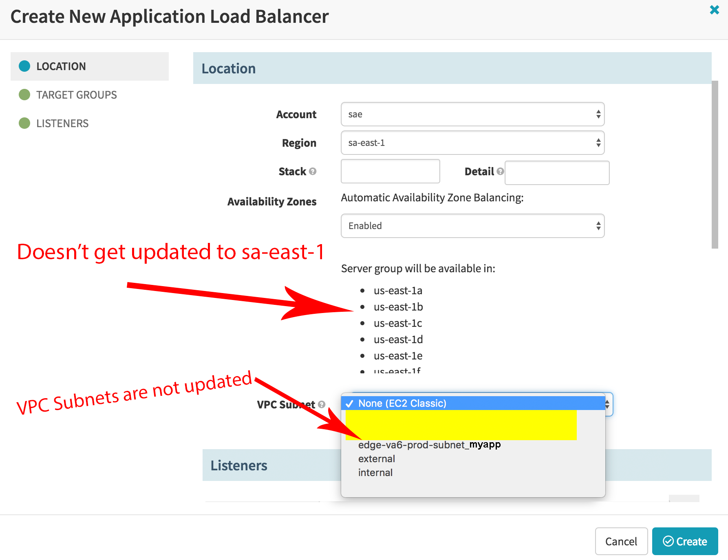The image size is (728, 560).
Task: Click the green TARGET GROUPS step indicator dot
Action: point(24,95)
